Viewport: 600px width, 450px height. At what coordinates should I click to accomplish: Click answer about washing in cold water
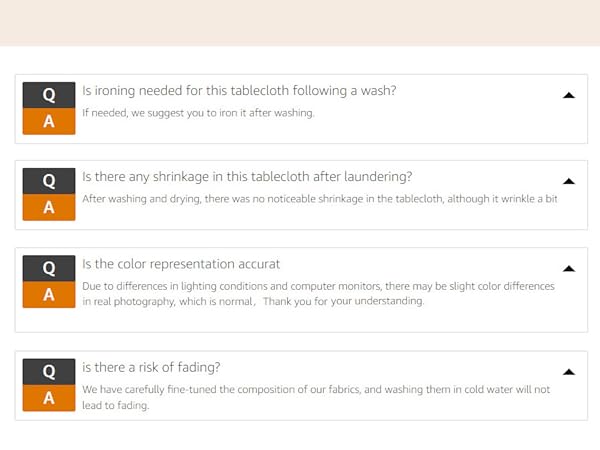click(x=316, y=397)
